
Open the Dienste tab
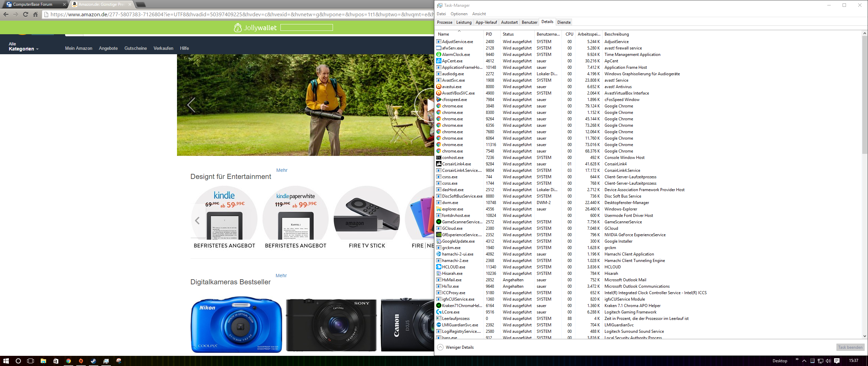(564, 22)
